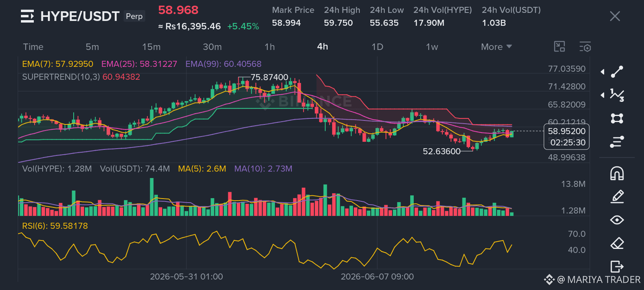Click the +5.45% change value
This screenshot has width=644, height=290.
tap(243, 27)
